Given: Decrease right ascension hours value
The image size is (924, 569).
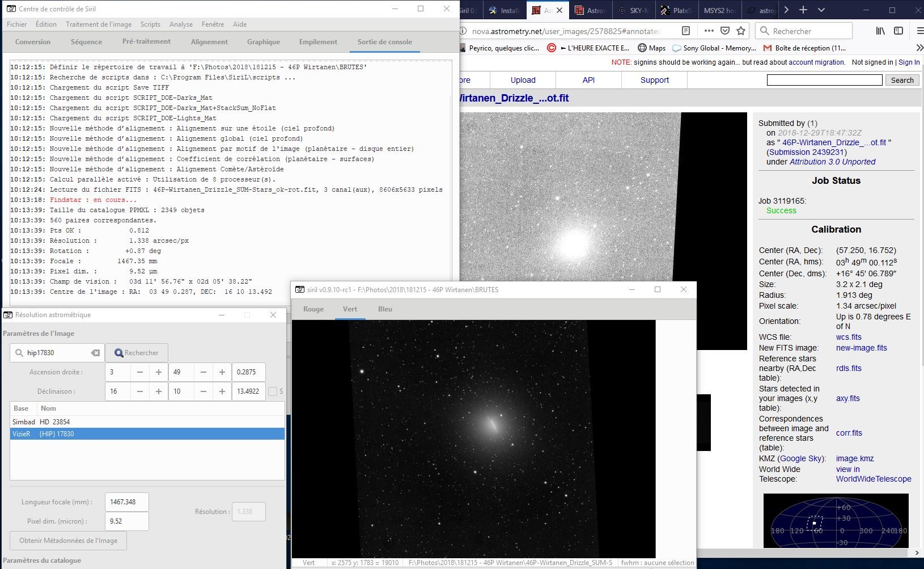Looking at the screenshot, I should [139, 372].
